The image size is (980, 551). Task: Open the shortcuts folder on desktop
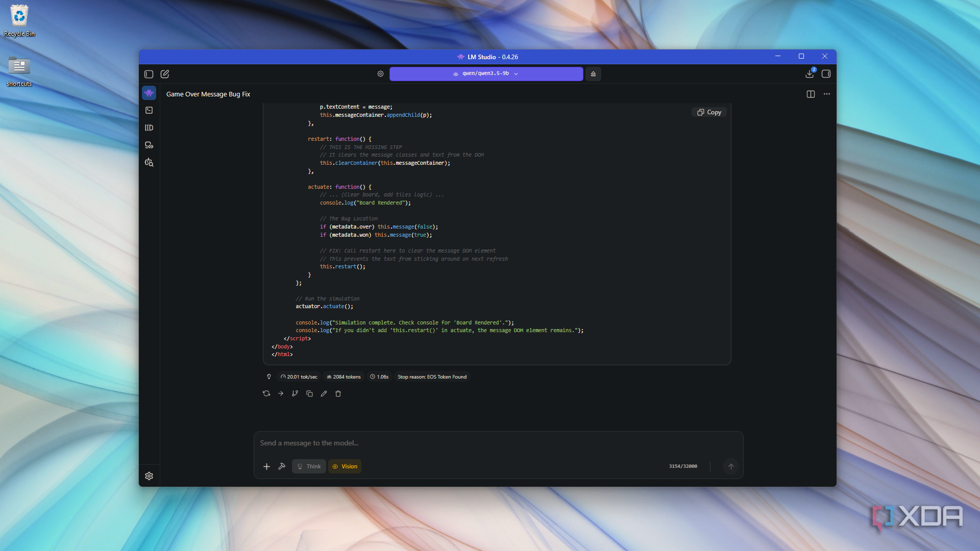click(x=19, y=71)
